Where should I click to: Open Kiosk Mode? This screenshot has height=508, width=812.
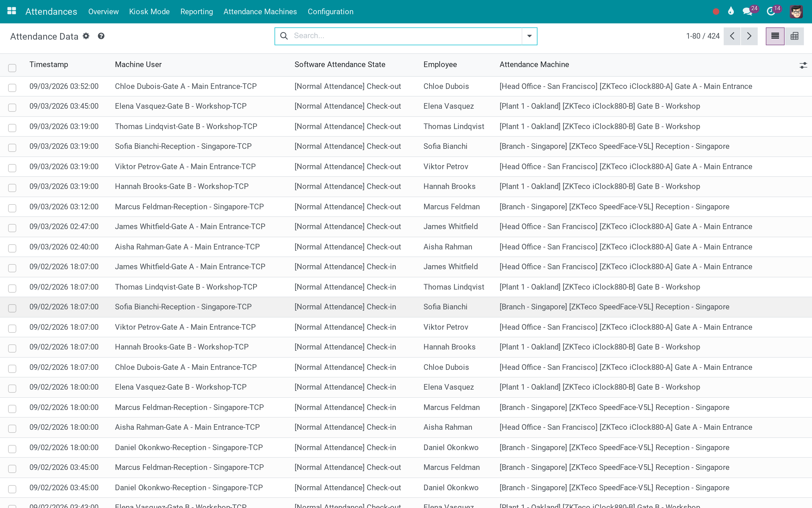coord(149,11)
